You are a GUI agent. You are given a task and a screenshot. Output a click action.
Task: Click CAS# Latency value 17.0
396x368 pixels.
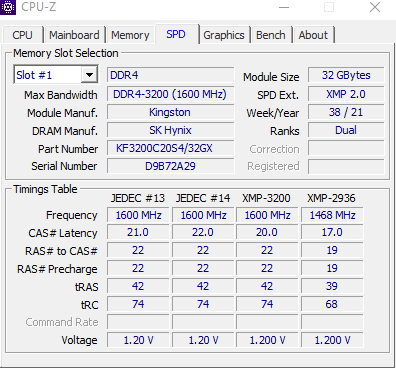coord(332,232)
